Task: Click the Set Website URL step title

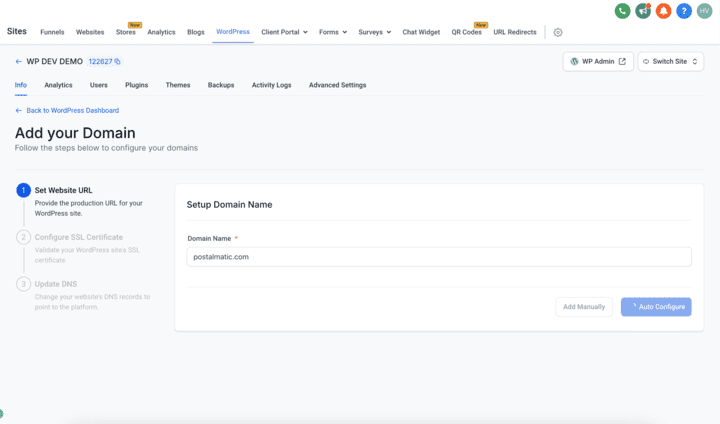Action: [63, 190]
